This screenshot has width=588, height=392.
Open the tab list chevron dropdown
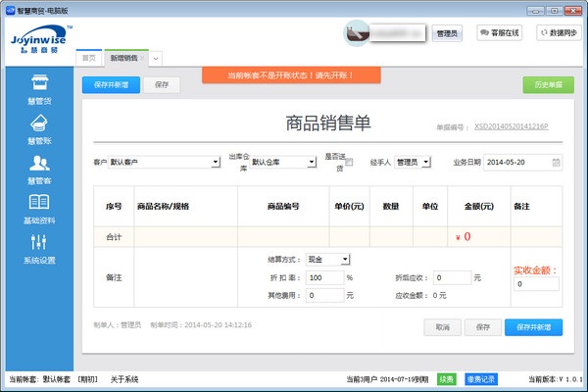[x=156, y=59]
